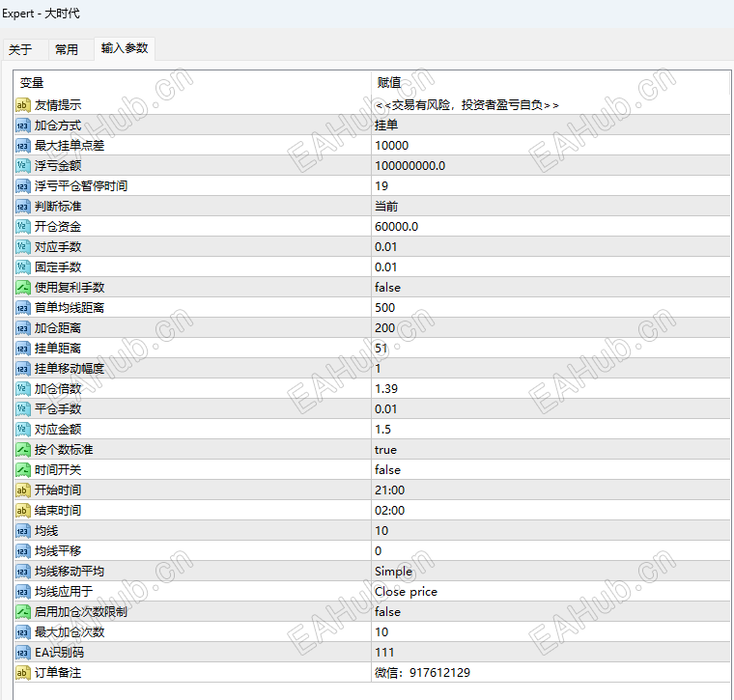Click the boolean icon beside 启用加仓次数限制

tap(23, 611)
